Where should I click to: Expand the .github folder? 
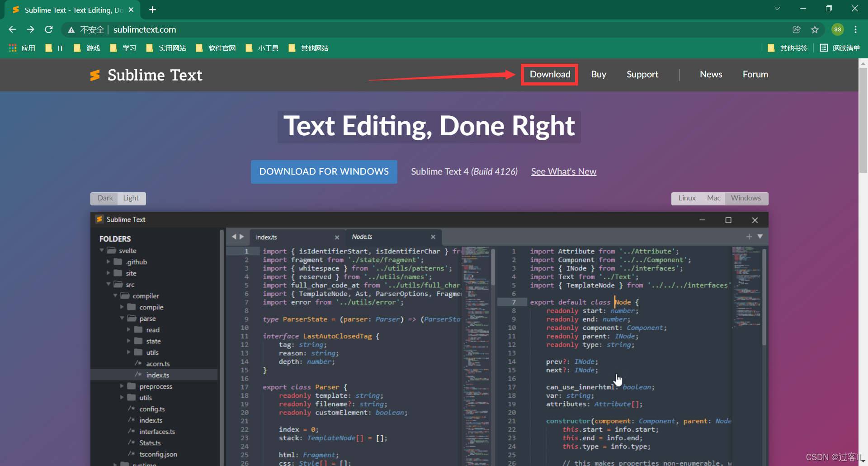click(x=108, y=262)
